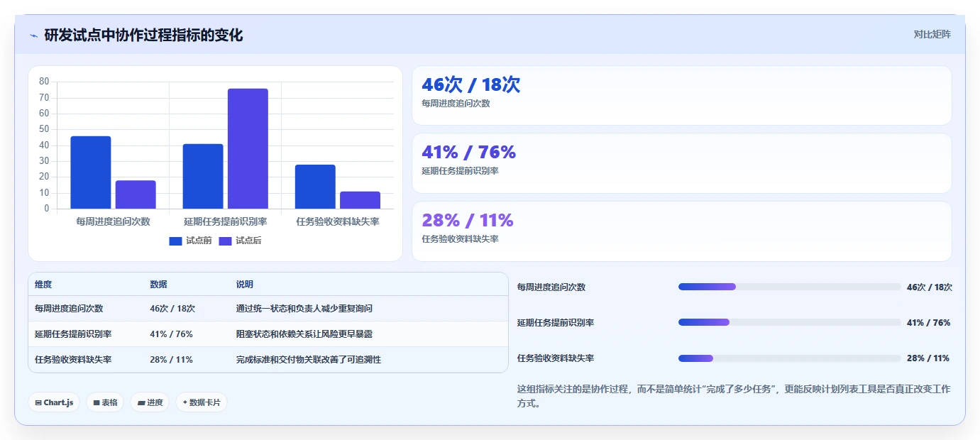Click the 表格 tag chip
This screenshot has width=980, height=440.
(x=105, y=402)
